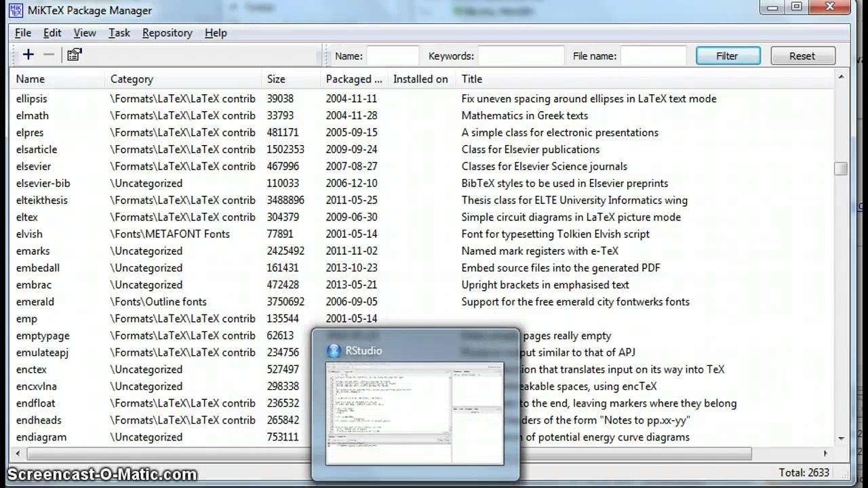
Task: Click the title 'Class for Elsevier publications'
Action: point(530,149)
